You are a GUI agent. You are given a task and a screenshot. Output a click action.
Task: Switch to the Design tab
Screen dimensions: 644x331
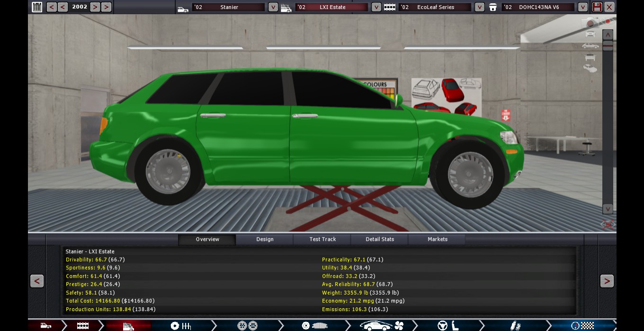pos(265,239)
